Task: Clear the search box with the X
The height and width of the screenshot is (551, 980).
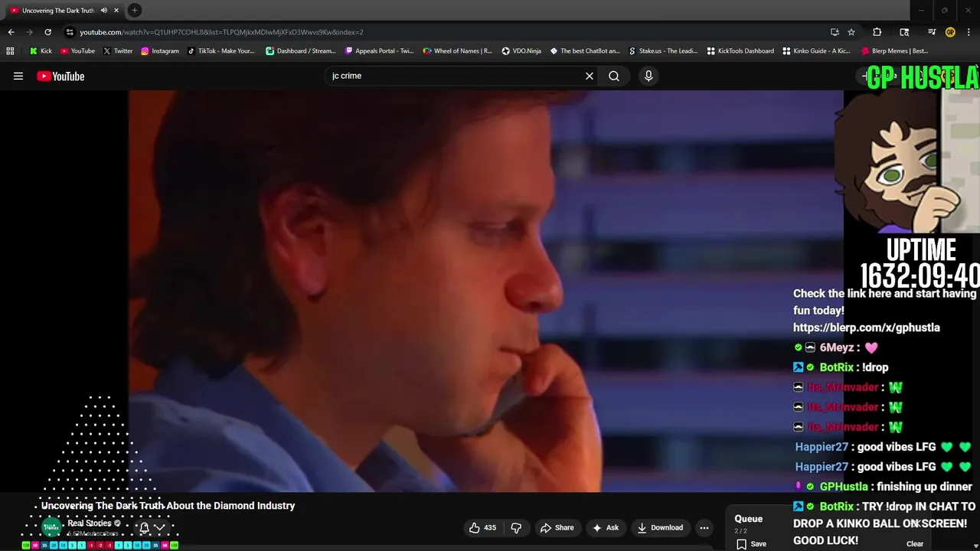Action: click(590, 76)
